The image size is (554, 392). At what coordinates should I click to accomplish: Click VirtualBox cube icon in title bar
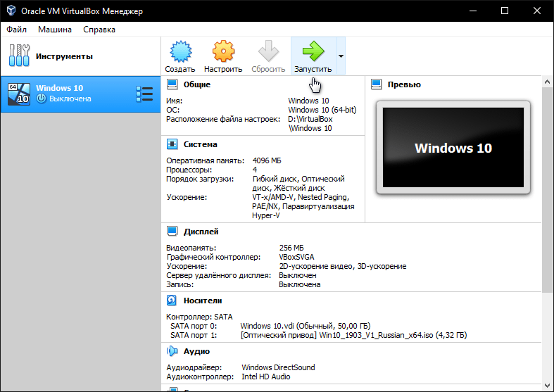pos(11,11)
